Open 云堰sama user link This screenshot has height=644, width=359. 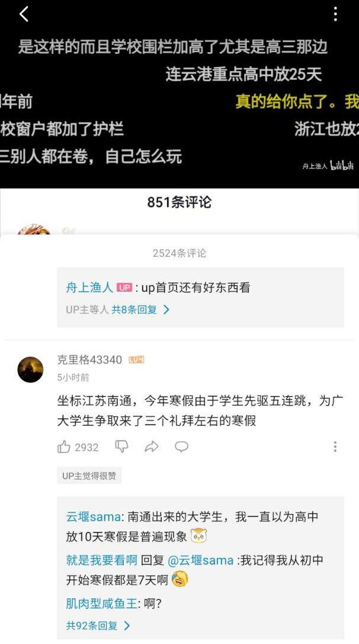[93, 517]
